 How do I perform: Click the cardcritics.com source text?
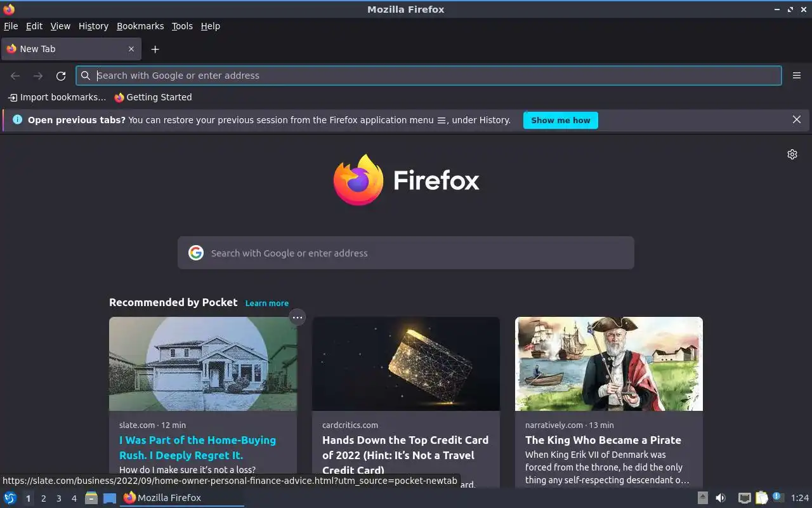point(350,425)
